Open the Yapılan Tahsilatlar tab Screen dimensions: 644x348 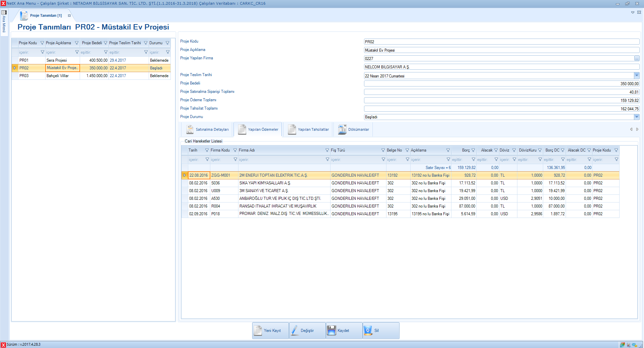[308, 129]
